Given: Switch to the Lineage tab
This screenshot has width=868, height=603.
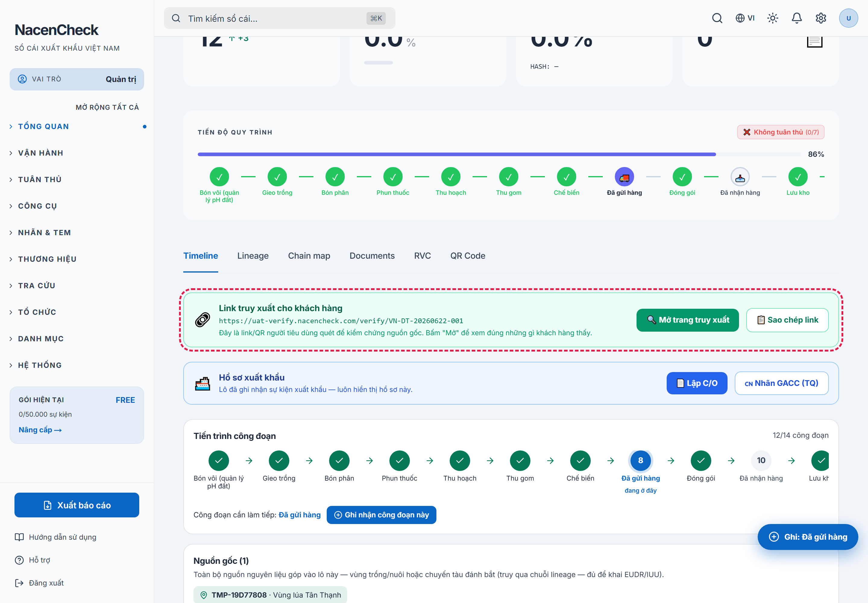Looking at the screenshot, I should pos(253,256).
